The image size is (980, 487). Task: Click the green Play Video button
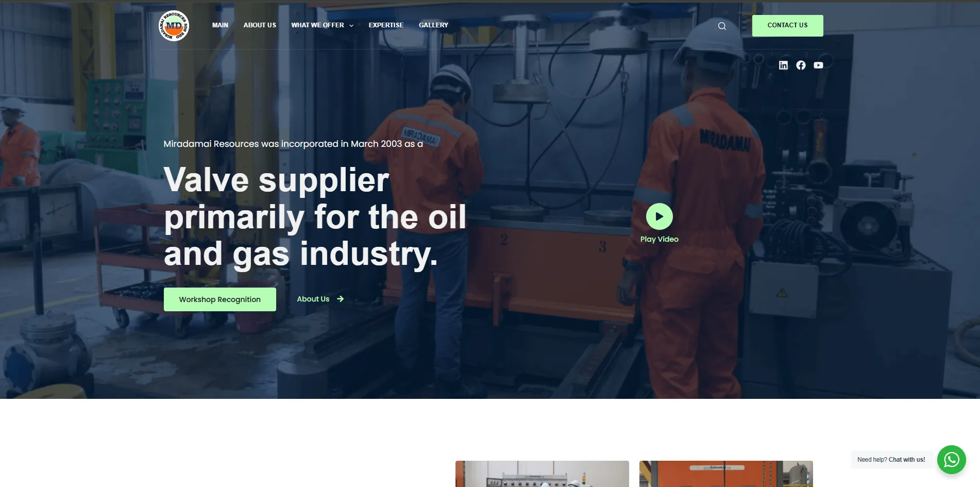(x=660, y=216)
